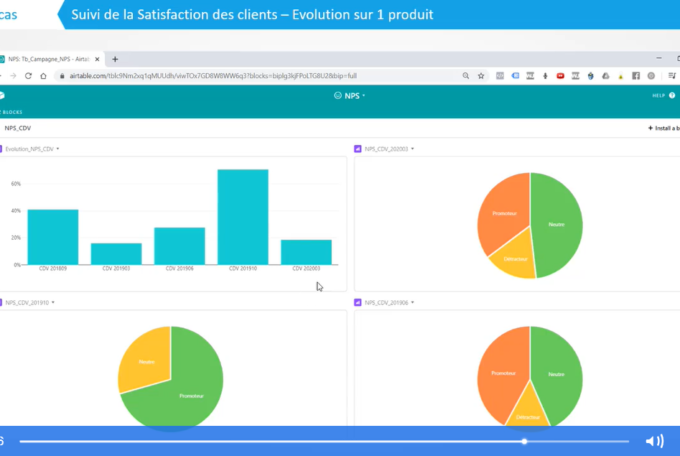Click the yellow Neutre slice in NPS_CDV_201910
This screenshot has height=456, width=680.
(147, 361)
